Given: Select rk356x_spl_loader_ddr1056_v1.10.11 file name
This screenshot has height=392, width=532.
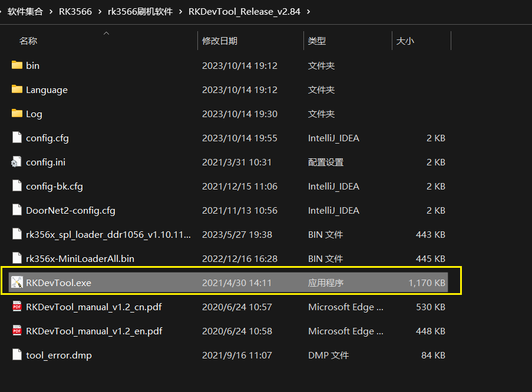Looking at the screenshot, I should tap(108, 234).
